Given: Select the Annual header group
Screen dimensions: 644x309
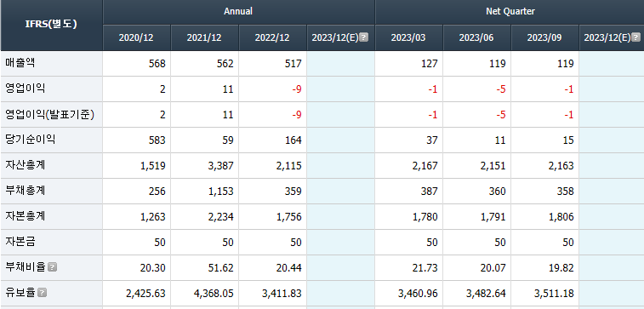Looking at the screenshot, I should click(x=238, y=12).
